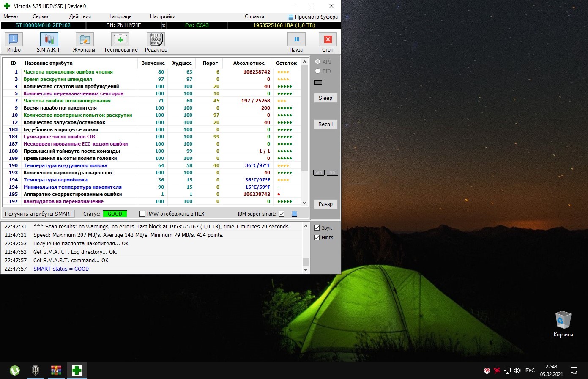
Task: Click the Остаток column header
Action: click(x=287, y=63)
